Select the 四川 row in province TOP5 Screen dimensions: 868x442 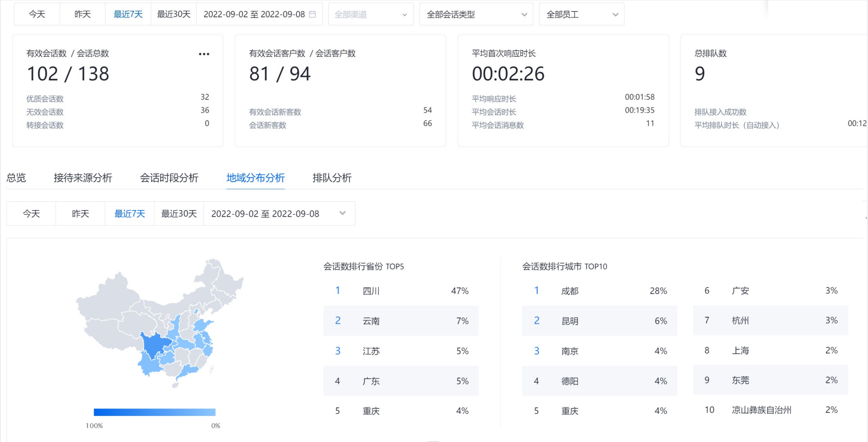tap(401, 291)
